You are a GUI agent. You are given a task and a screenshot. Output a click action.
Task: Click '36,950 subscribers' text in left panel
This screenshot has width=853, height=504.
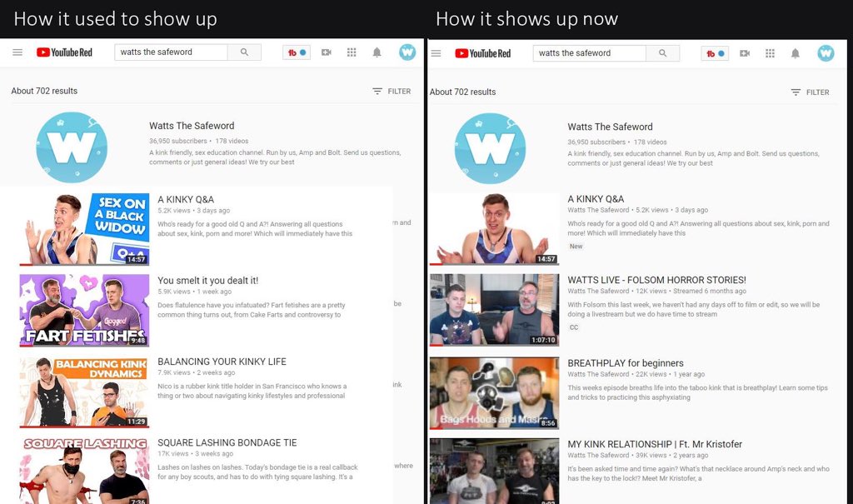pyautogui.click(x=178, y=141)
